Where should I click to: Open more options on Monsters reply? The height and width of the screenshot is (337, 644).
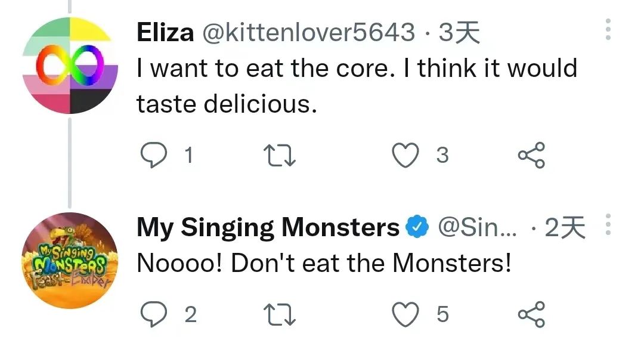608,227
